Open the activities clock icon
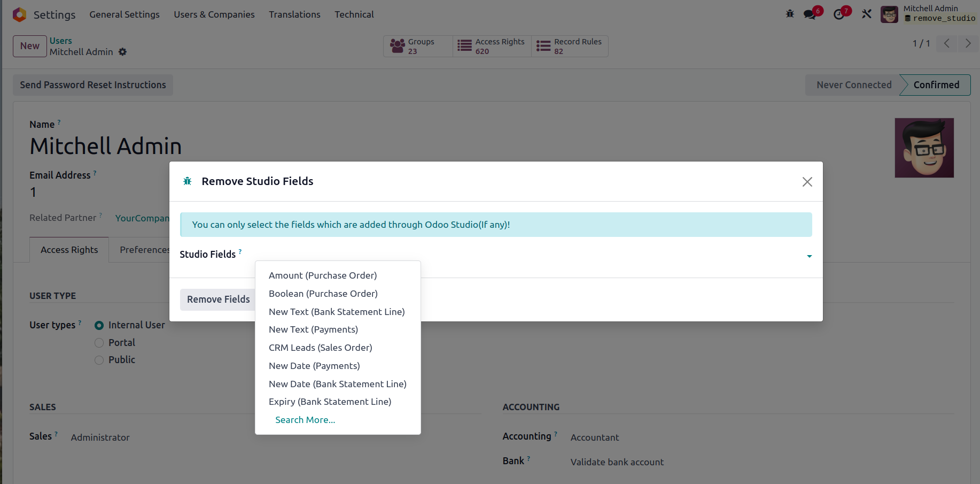 (839, 14)
